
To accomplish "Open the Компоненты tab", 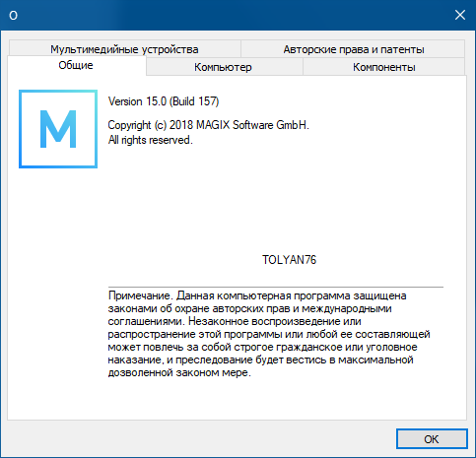I will pos(384,67).
